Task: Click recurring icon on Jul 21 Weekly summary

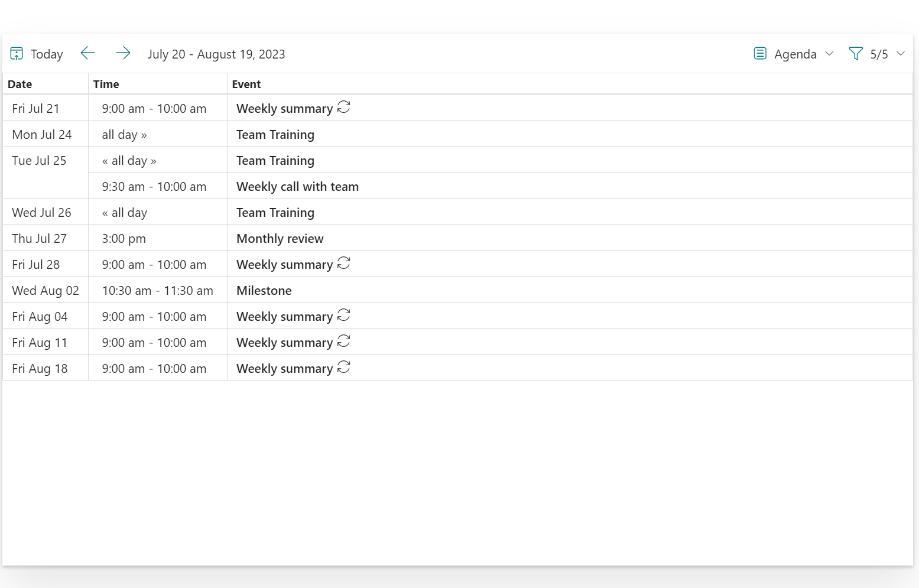Action: [344, 108]
